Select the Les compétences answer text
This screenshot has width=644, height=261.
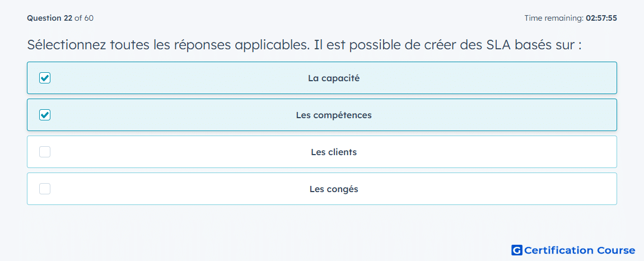[x=334, y=115]
